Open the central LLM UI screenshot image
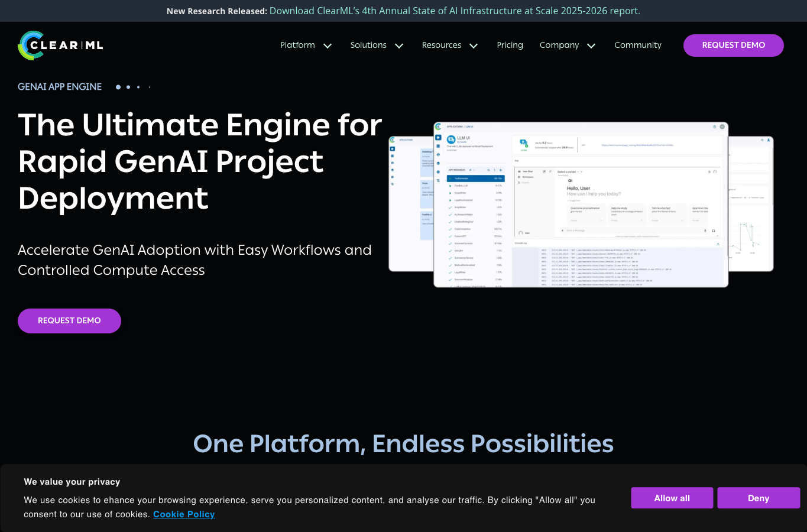This screenshot has height=532, width=807. point(581,205)
